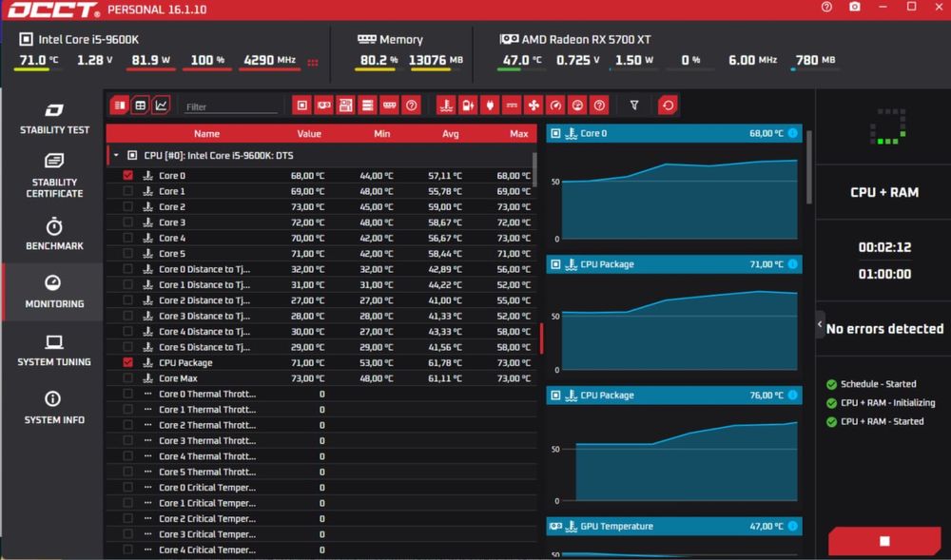951x560 pixels.
Task: Check the Core 0 Distance to Tj checkbox
Action: [x=127, y=269]
